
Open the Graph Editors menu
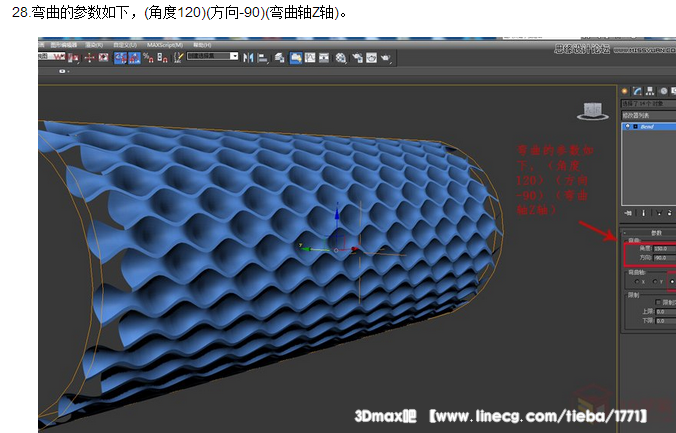pos(64,45)
